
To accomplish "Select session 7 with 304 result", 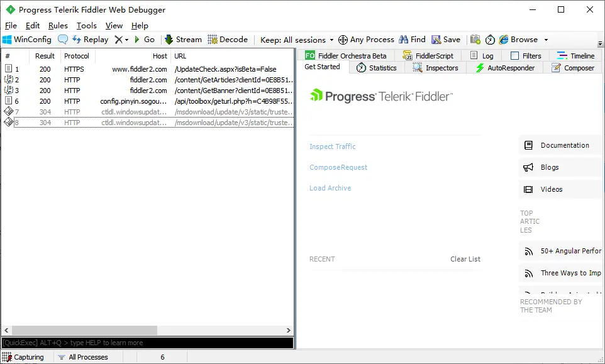I will coord(148,112).
